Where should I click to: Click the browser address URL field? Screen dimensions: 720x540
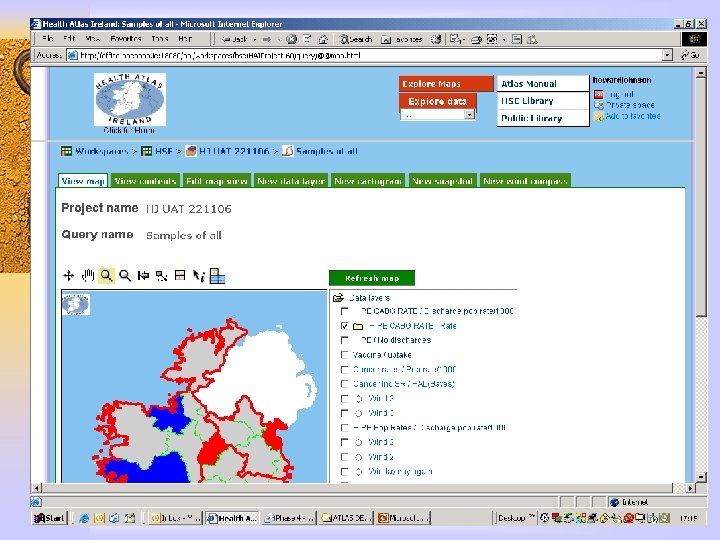point(365,55)
